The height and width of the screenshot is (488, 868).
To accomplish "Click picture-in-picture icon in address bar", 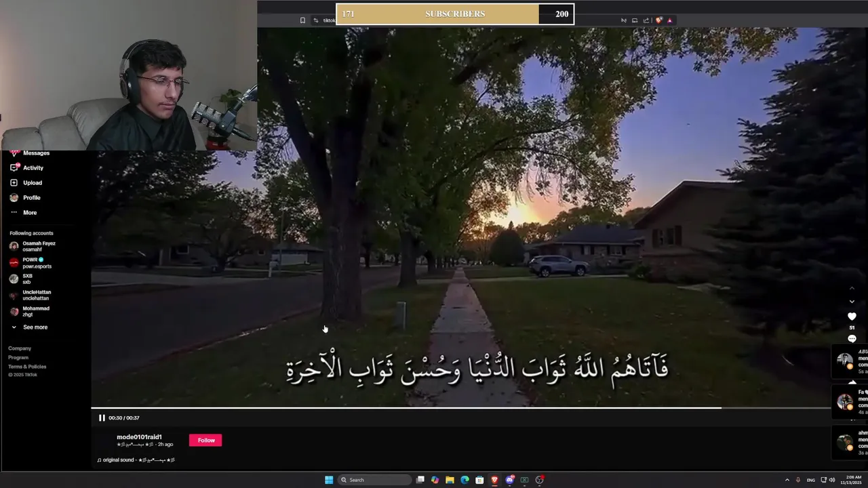I will coord(635,20).
